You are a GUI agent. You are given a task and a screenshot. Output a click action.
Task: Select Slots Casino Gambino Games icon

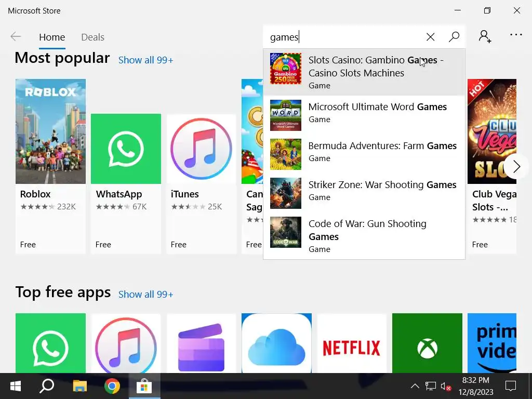pos(286,69)
